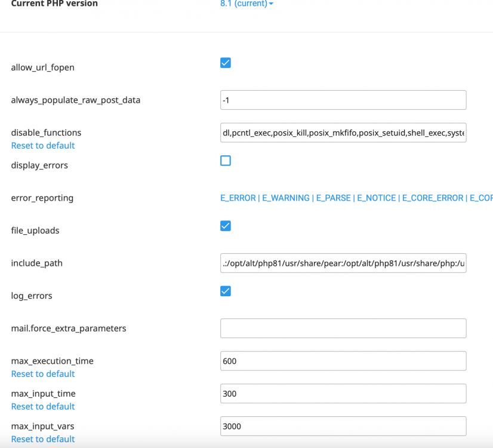Open the E_ERROR reporting link
493x448 pixels.
[238, 198]
